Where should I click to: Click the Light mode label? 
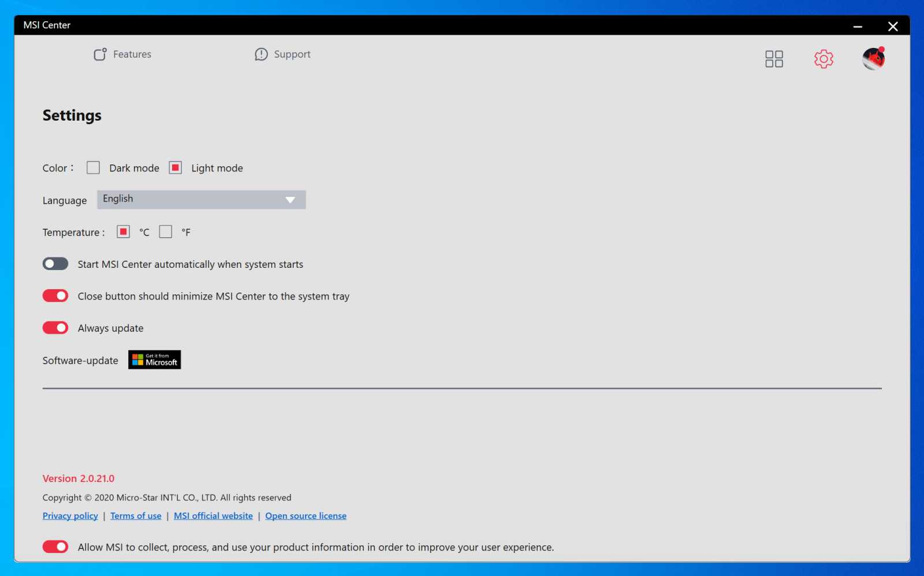[217, 168]
